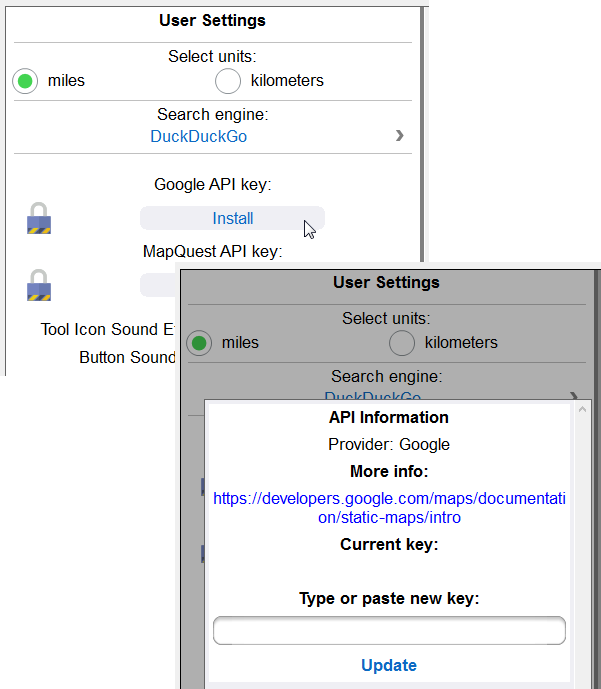Click the MapQuest API key padlock icon
The height and width of the screenshot is (689, 601).
point(39,285)
